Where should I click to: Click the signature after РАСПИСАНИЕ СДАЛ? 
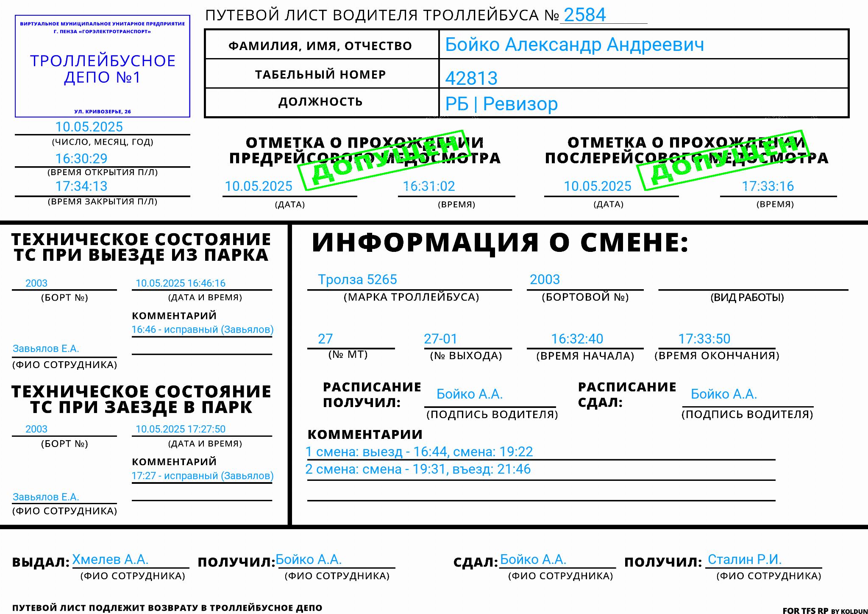[724, 394]
